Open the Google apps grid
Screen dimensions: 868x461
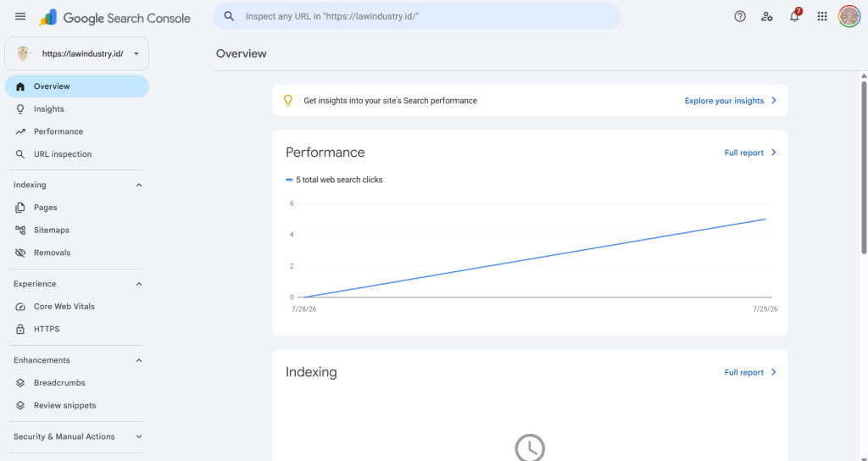[x=822, y=17]
